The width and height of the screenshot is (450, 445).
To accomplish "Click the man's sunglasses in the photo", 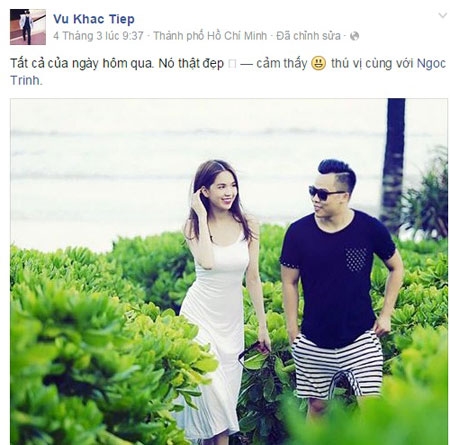I will click(325, 193).
